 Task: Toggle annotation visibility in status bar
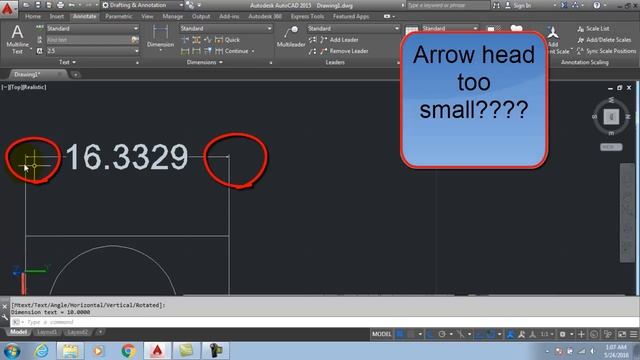510,334
